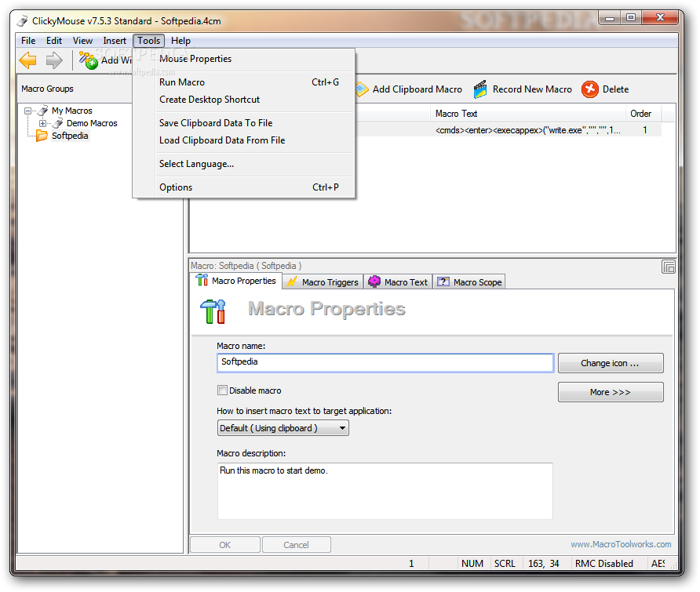Open the Help menu
The width and height of the screenshot is (700, 592).
point(180,41)
